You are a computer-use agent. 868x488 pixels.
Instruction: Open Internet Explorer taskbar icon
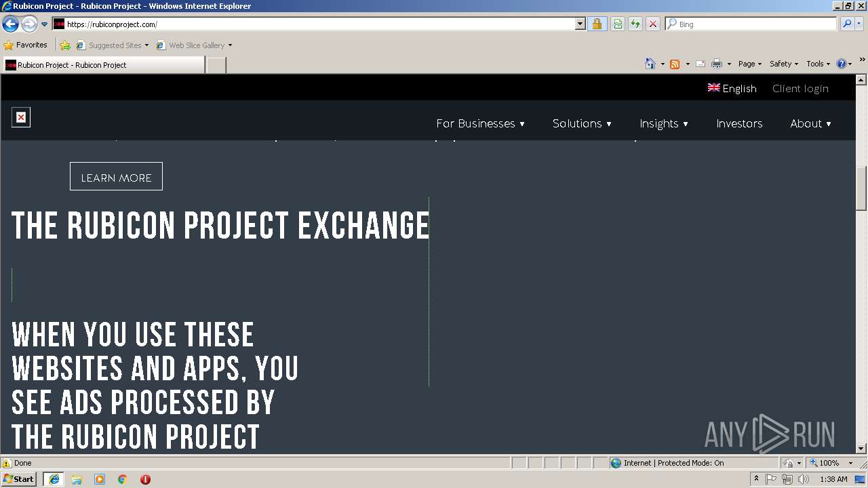point(54,479)
